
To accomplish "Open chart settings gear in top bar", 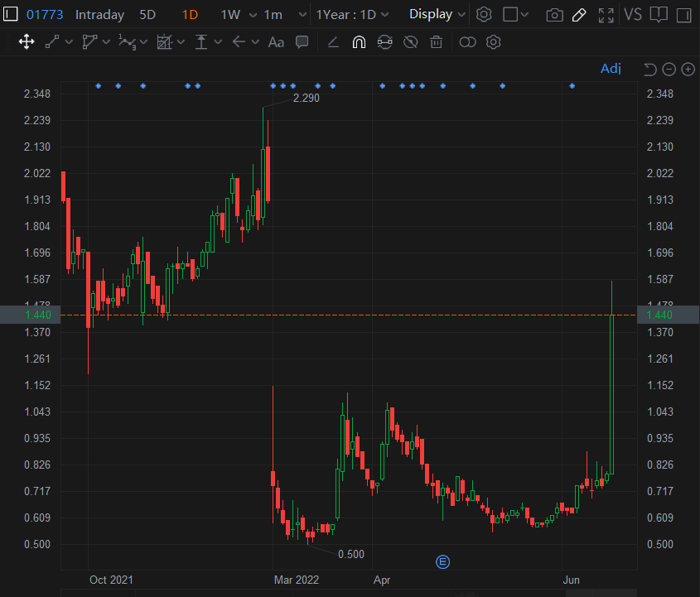I will pos(484,15).
